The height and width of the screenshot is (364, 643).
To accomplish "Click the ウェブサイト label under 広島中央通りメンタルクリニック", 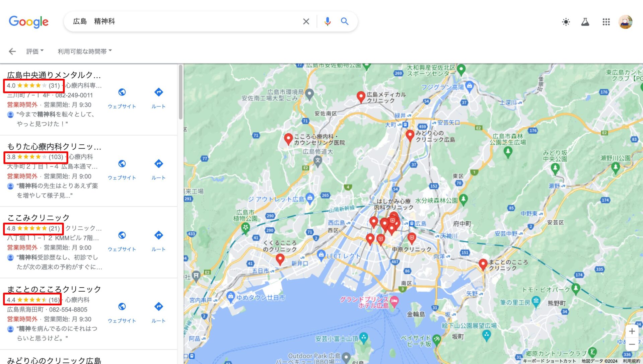I will click(x=122, y=106).
